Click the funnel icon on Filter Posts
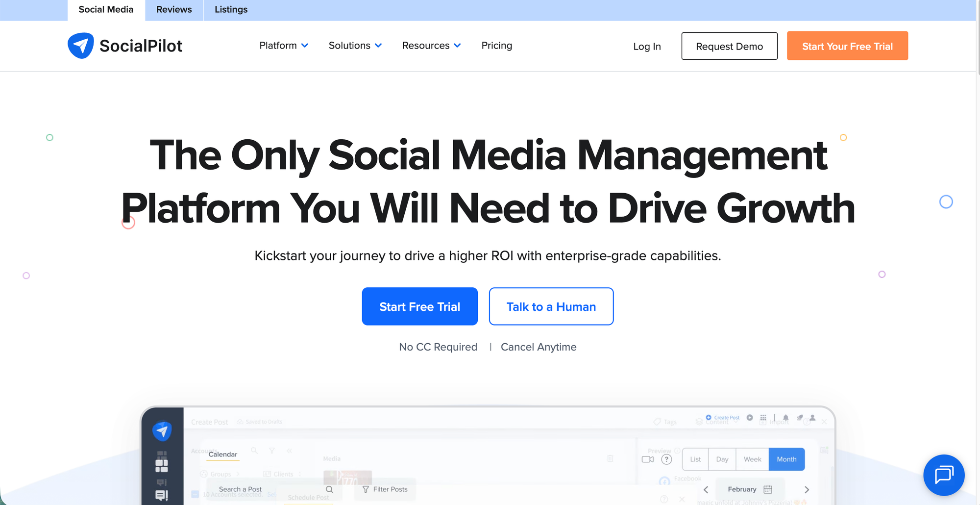 point(366,489)
